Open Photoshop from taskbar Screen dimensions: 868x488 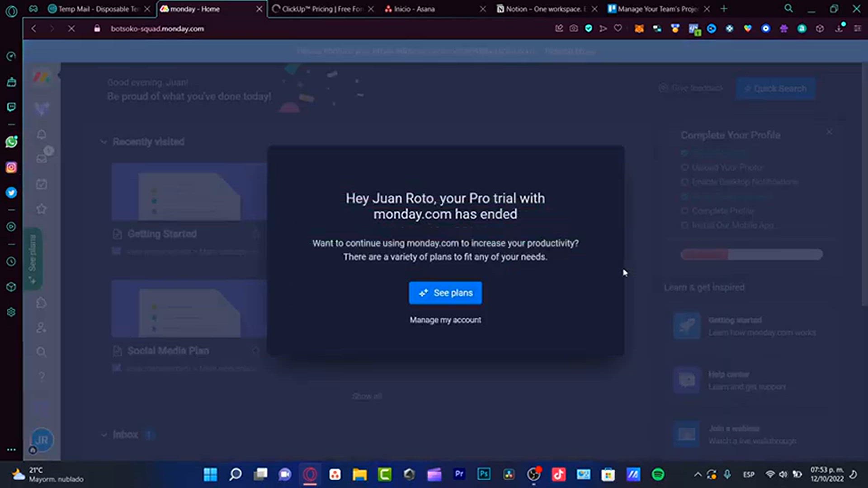484,474
